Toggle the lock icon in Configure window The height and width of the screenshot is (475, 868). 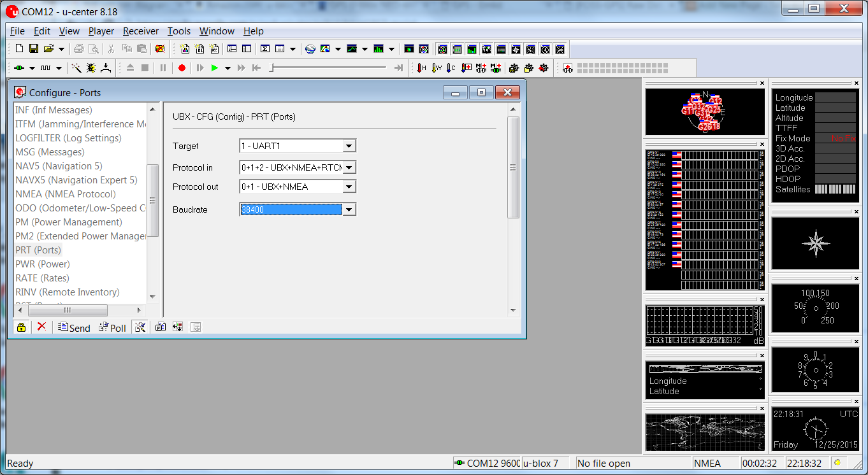coord(21,327)
